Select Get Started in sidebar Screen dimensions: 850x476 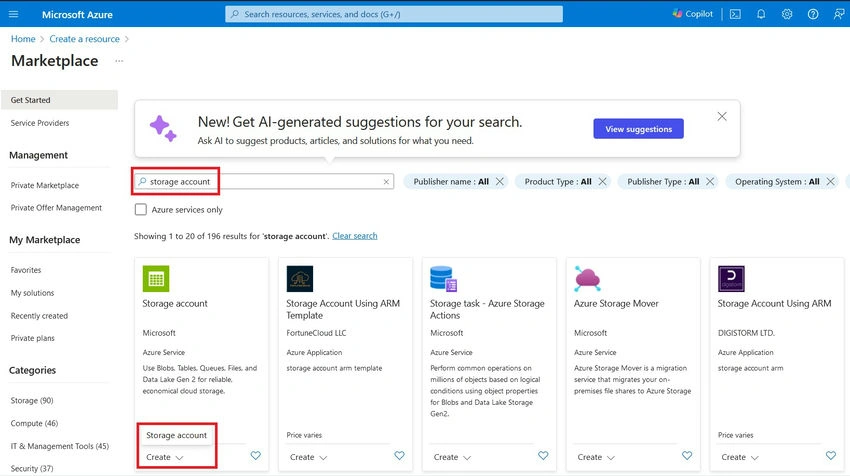pos(59,100)
